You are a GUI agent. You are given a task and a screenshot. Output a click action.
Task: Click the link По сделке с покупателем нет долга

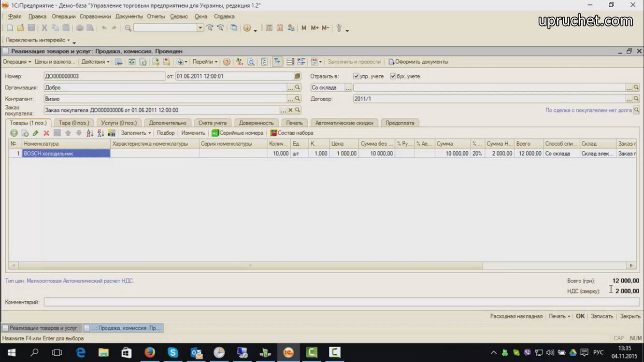tap(588, 110)
